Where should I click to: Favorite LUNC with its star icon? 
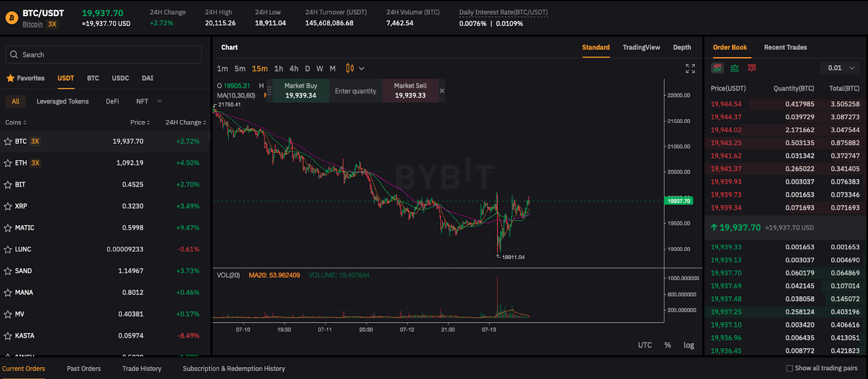pos(8,250)
